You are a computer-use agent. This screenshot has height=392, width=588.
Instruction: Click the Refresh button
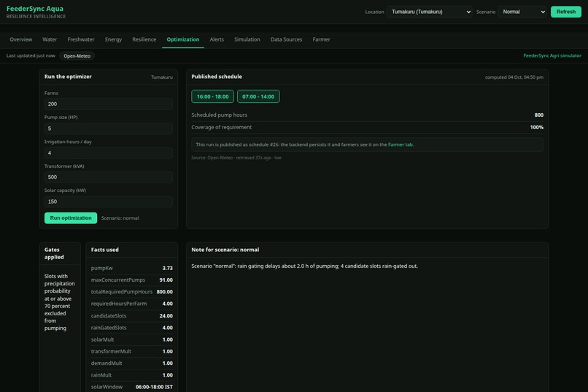[x=566, y=12]
